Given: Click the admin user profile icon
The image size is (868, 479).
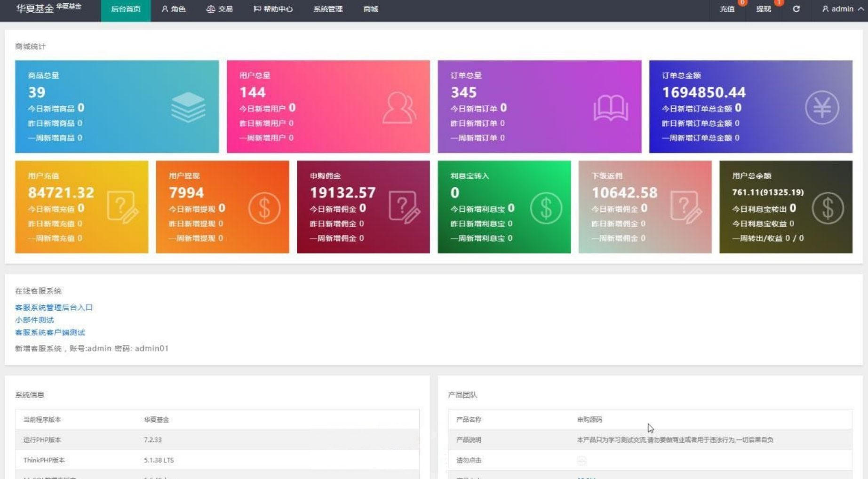Looking at the screenshot, I should pos(826,9).
